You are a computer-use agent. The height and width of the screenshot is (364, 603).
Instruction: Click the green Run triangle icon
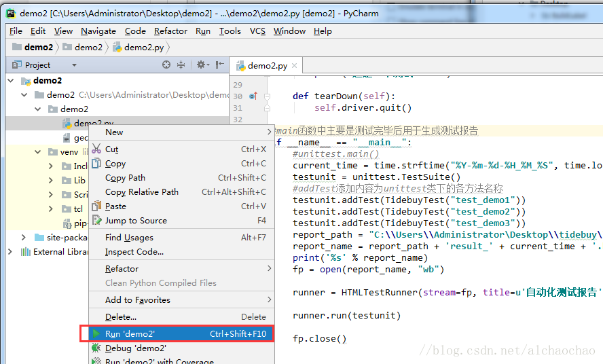coord(96,333)
